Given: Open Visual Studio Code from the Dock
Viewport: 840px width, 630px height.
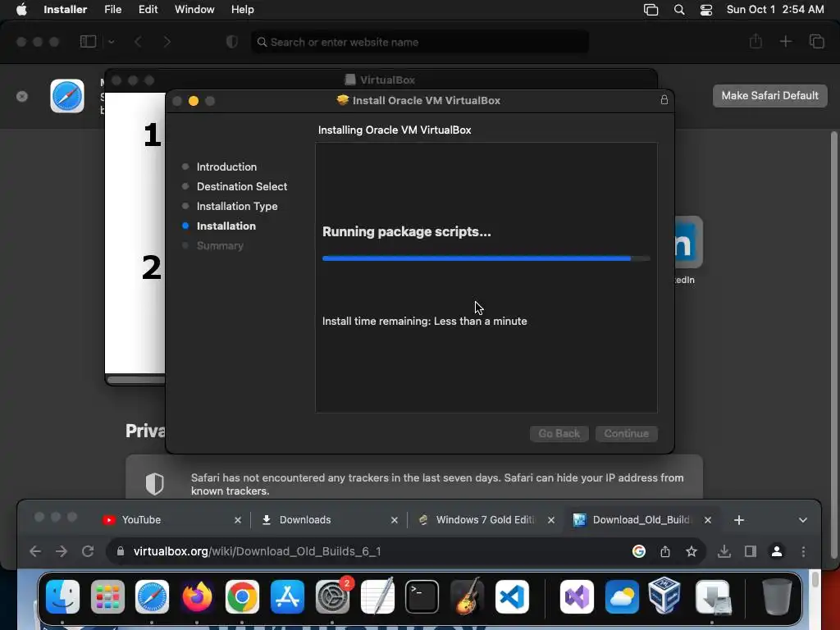Looking at the screenshot, I should click(x=512, y=596).
